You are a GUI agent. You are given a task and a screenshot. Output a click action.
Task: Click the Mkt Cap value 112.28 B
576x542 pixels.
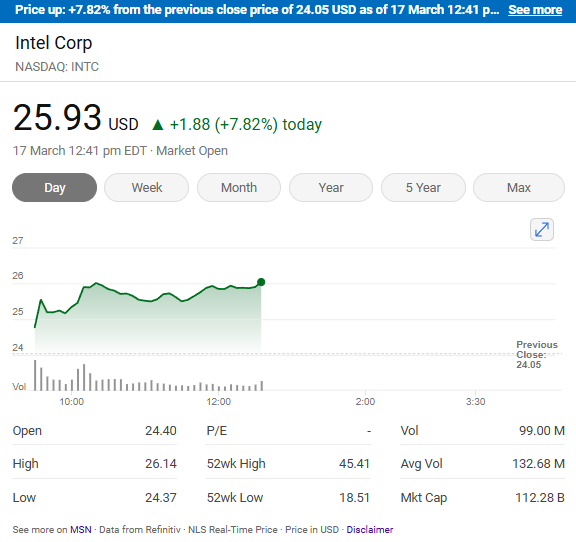click(540, 498)
